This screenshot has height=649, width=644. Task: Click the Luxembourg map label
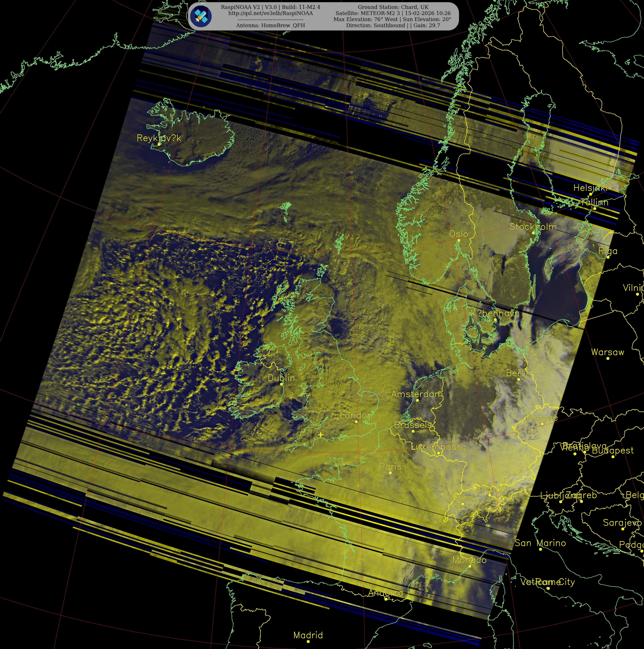click(x=438, y=447)
